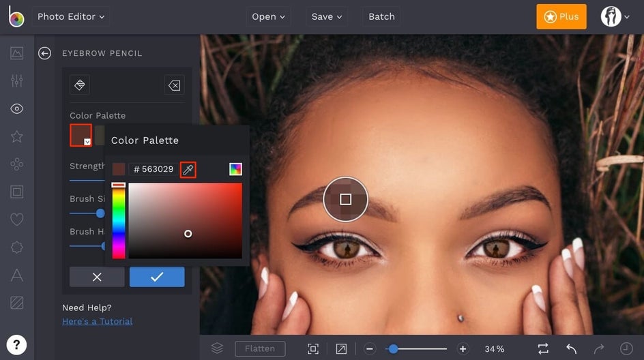Open the Batch processing tab
644x360 pixels.
[x=381, y=17]
